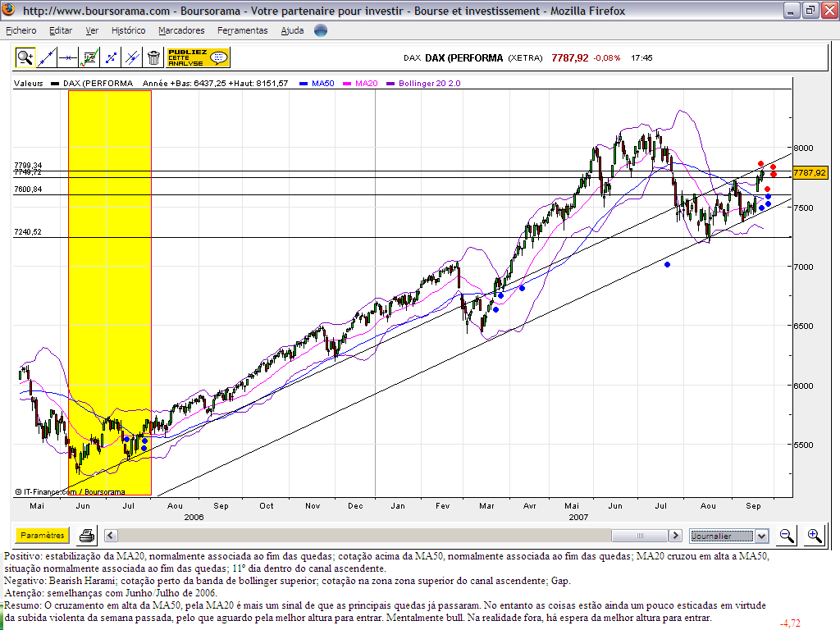
Task: Click the Firefox icon in title bar
Action: click(x=8, y=10)
